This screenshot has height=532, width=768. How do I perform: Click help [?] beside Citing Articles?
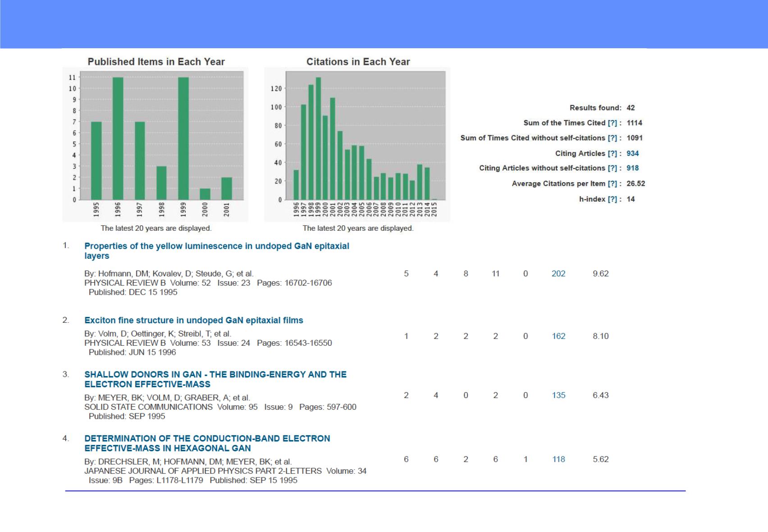[612, 153]
